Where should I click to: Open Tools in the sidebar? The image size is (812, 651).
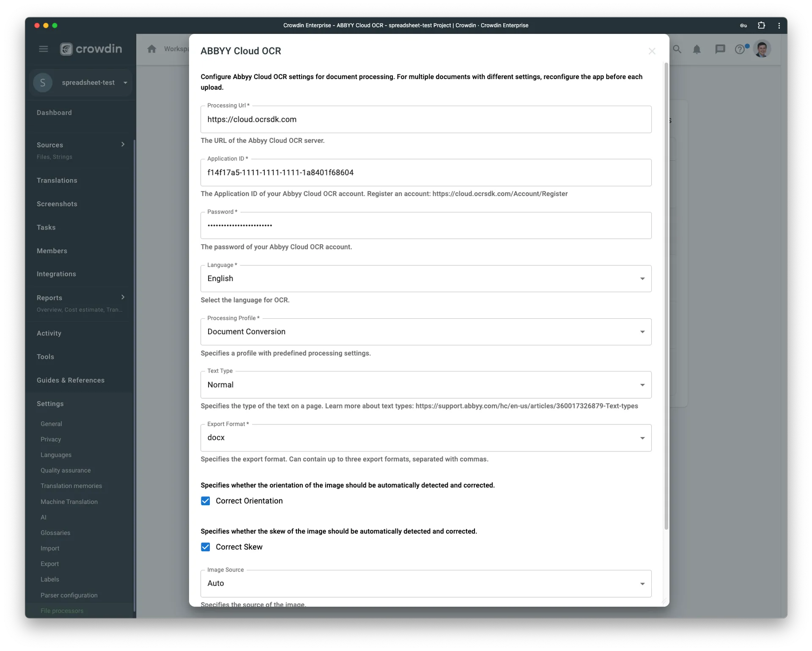tap(45, 357)
